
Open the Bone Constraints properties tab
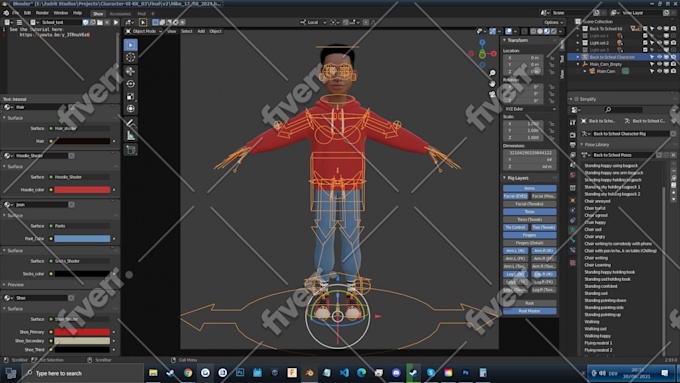[573, 250]
